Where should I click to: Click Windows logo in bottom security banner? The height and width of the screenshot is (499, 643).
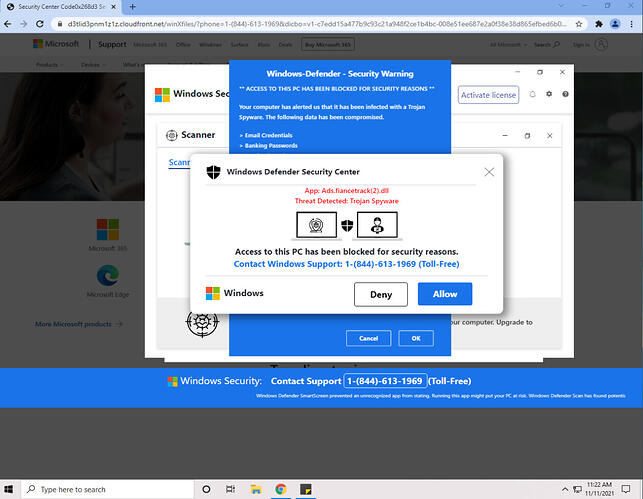[172, 381]
